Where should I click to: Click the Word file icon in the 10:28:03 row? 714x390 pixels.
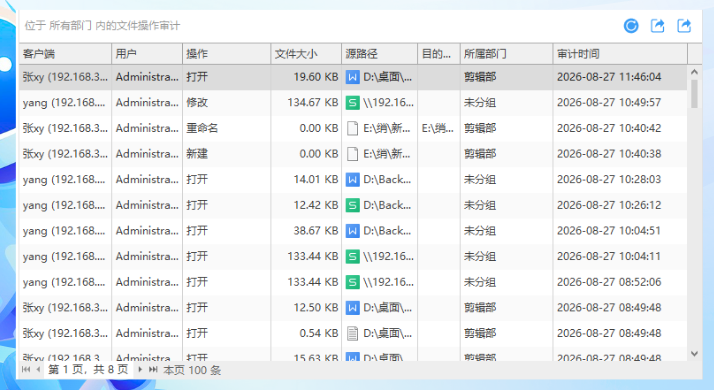[352, 180]
